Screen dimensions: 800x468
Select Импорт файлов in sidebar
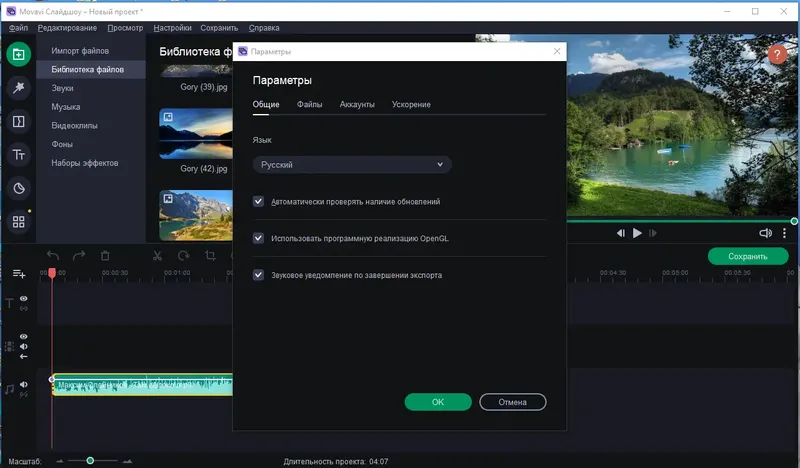(x=91, y=51)
